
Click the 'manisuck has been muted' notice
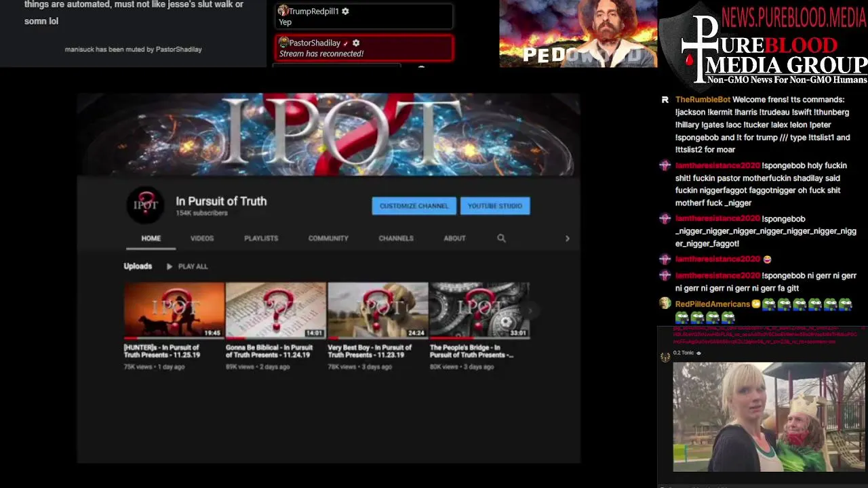(x=133, y=49)
